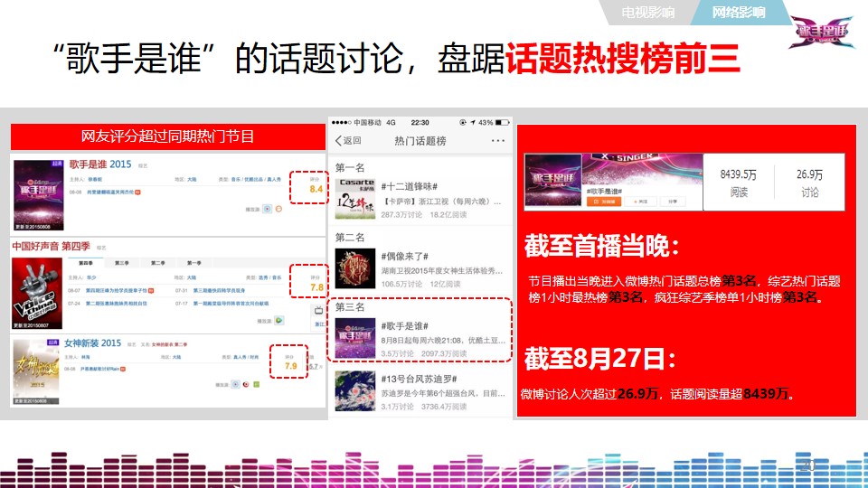Tap the 偶像来了 topic thumbnail
The height and width of the screenshot is (488, 868).
coord(354,268)
